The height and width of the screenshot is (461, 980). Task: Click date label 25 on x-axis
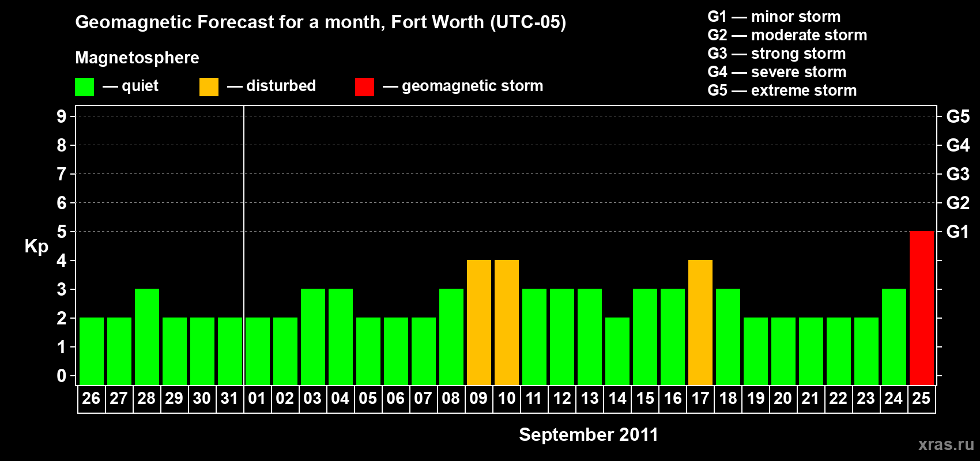coord(921,399)
